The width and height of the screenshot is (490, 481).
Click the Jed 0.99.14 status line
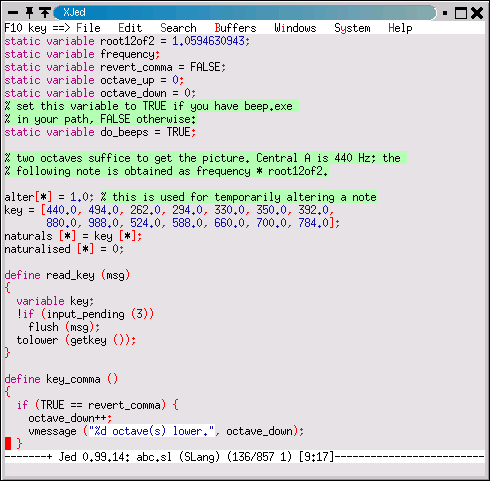[245, 457]
